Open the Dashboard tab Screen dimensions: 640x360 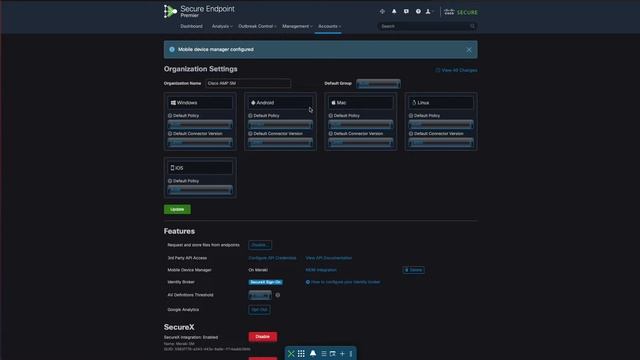(191, 26)
